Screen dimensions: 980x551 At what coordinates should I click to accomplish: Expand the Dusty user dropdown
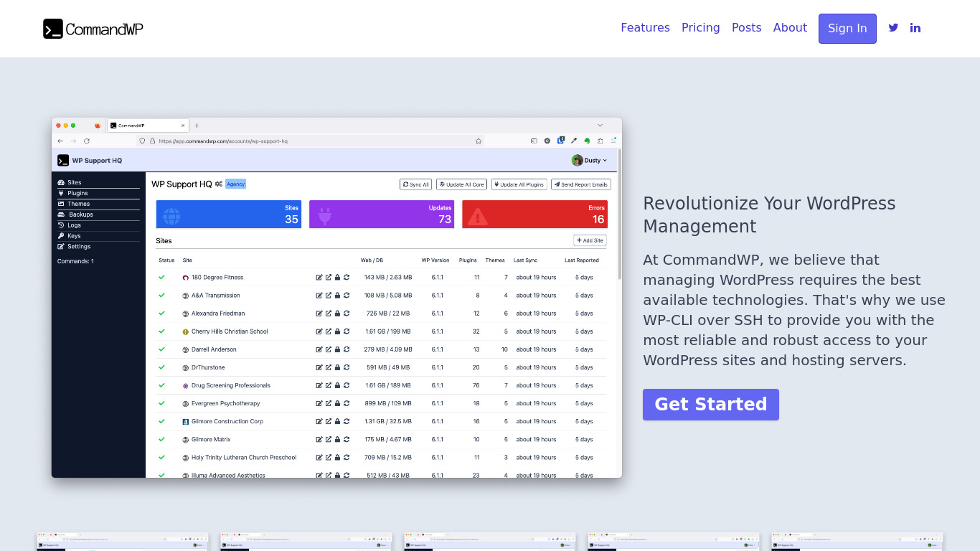590,160
